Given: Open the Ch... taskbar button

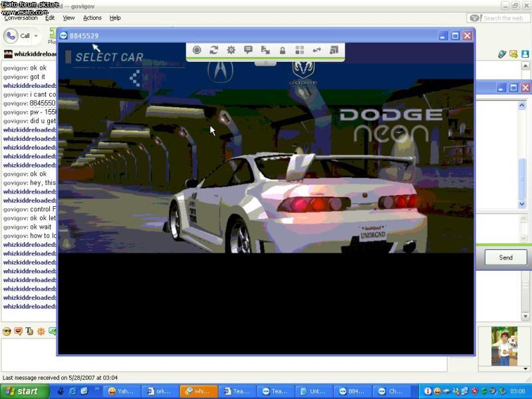Looking at the screenshot, I should point(390,391).
